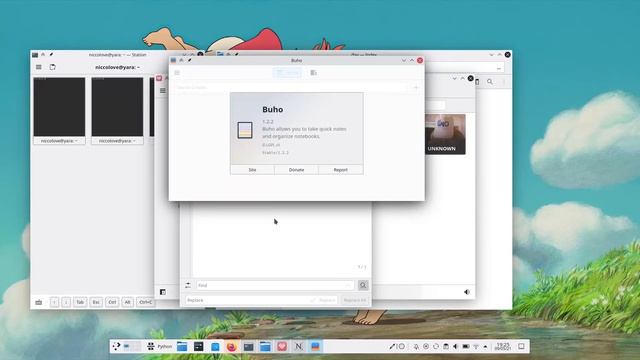Open the Python task entry in taskbar

160,346
